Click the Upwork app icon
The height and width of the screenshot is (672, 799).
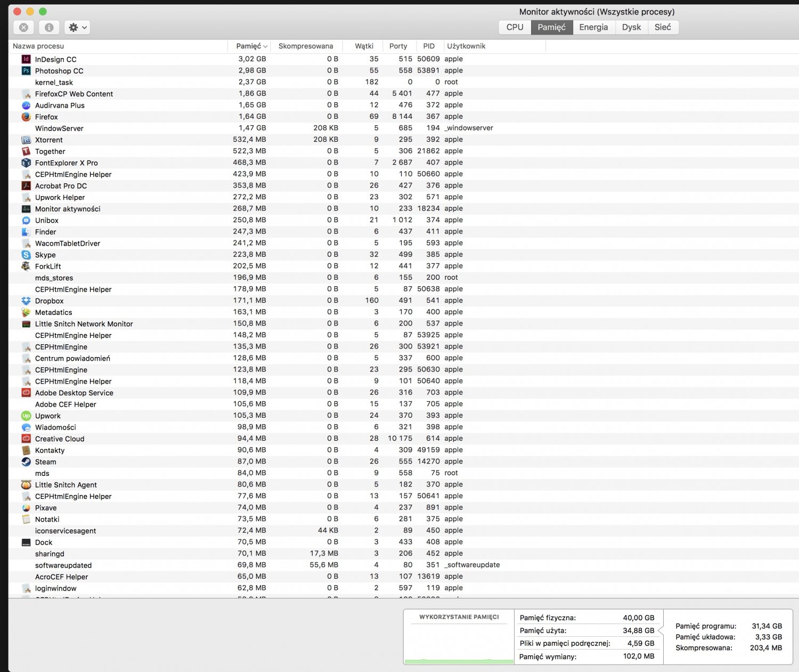[x=26, y=416]
